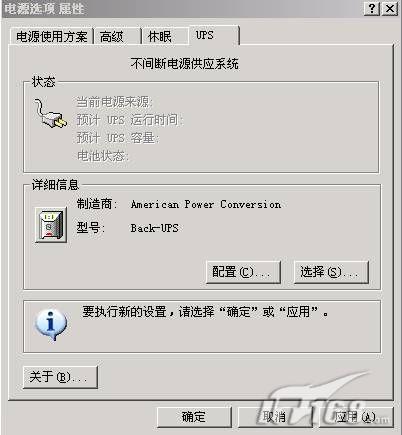Cancel changes using the 取消 button
The width and height of the screenshot is (402, 435).
point(275,417)
